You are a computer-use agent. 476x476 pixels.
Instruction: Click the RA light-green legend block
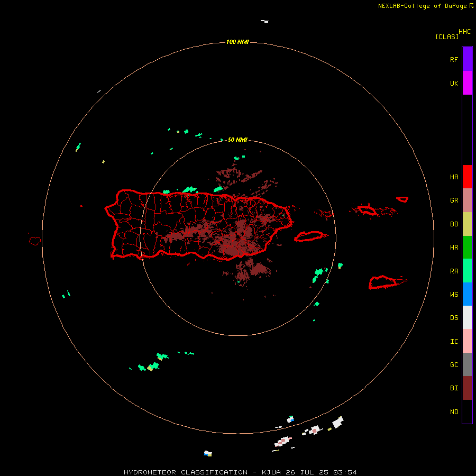pos(467,271)
